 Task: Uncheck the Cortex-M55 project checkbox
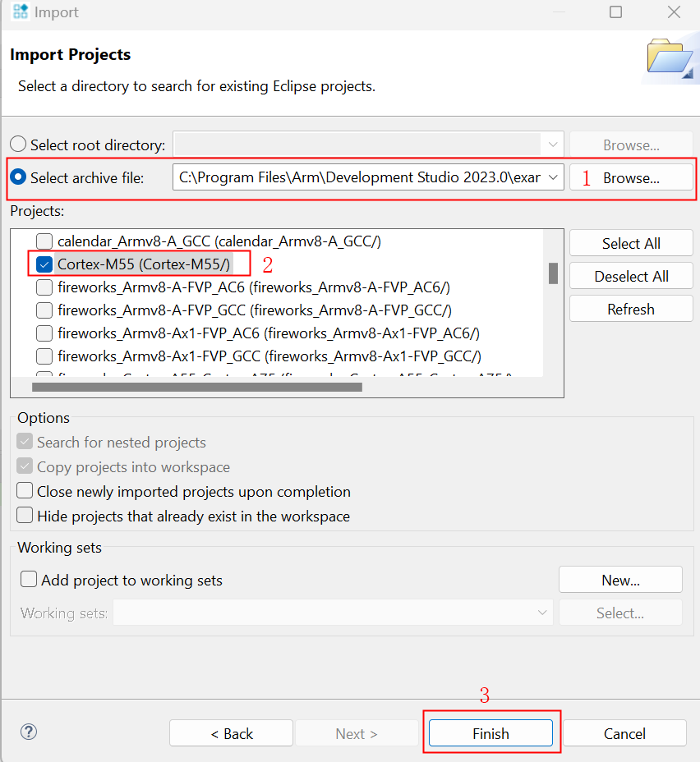coord(45,264)
